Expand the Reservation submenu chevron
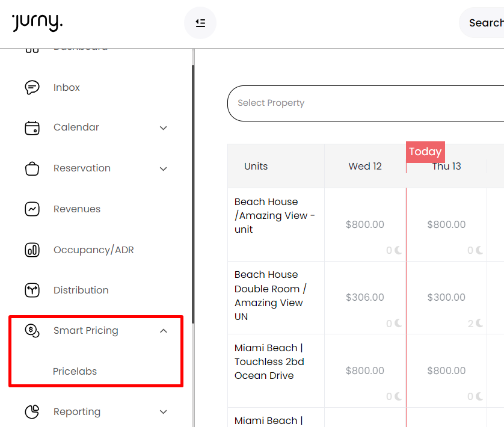504x427 pixels. (164, 169)
